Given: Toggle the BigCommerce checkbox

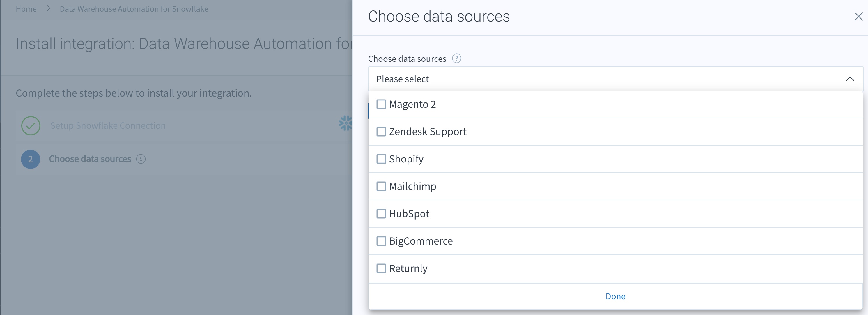Looking at the screenshot, I should (381, 241).
